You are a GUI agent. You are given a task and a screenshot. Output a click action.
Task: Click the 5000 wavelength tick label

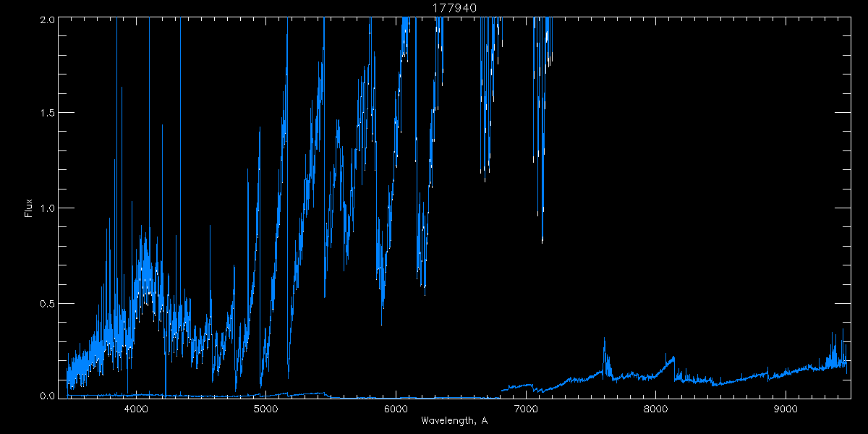pyautogui.click(x=266, y=409)
